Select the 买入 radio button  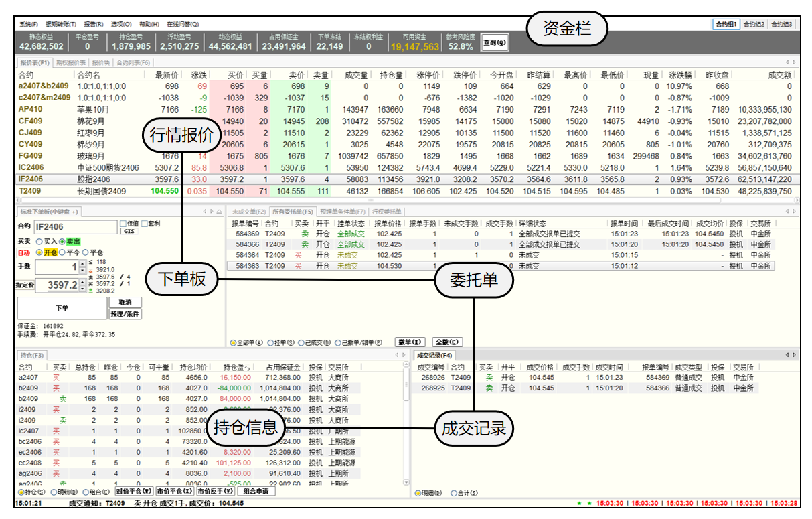(x=39, y=241)
